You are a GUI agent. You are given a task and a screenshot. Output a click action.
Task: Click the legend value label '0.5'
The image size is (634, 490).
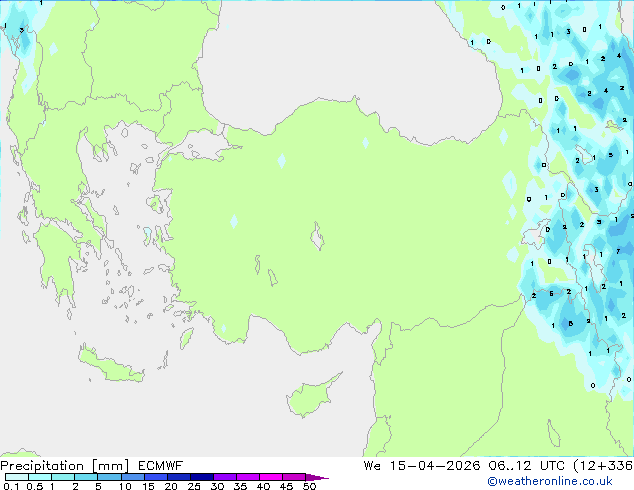34,486
